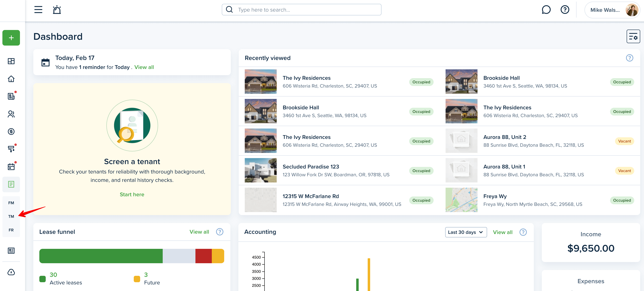Click yellow future segment of funnel bar
Image resolution: width=644 pixels, height=291 pixels.
(218, 256)
